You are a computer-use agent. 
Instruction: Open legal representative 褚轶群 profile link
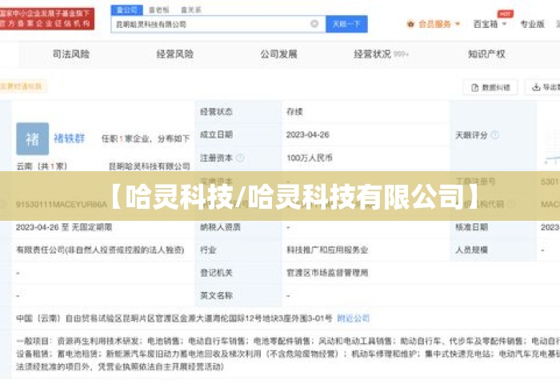click(x=70, y=138)
